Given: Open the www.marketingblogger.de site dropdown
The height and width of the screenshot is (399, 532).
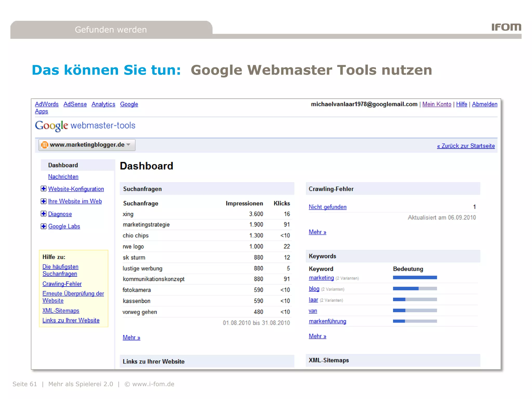Looking at the screenshot, I should coord(87,145).
